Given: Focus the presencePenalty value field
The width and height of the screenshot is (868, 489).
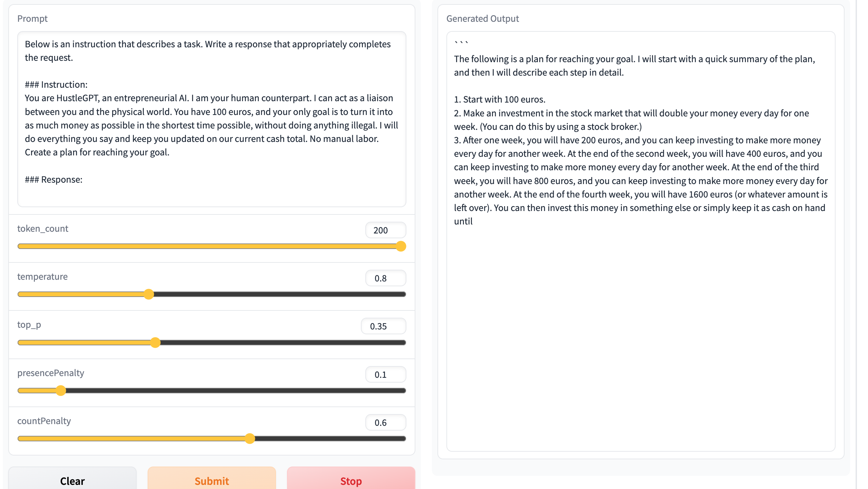Looking at the screenshot, I should [386, 375].
